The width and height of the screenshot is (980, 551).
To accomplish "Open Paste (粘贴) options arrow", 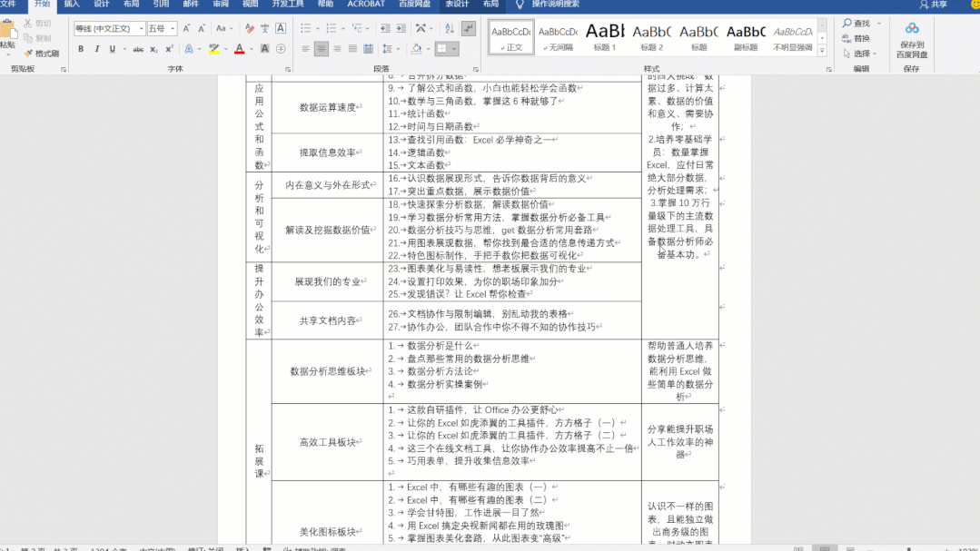I will click(x=8, y=55).
